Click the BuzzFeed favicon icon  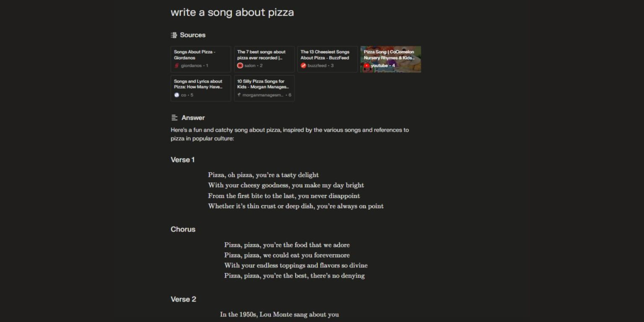(303, 66)
